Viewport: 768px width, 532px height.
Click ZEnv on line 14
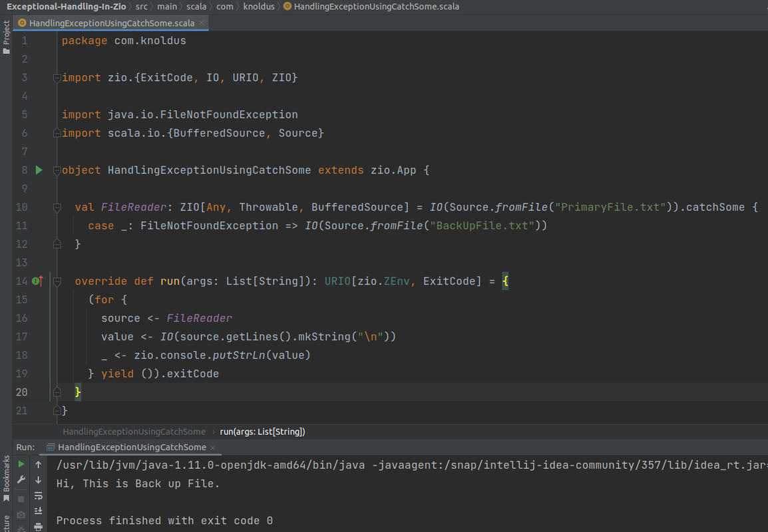pos(397,281)
